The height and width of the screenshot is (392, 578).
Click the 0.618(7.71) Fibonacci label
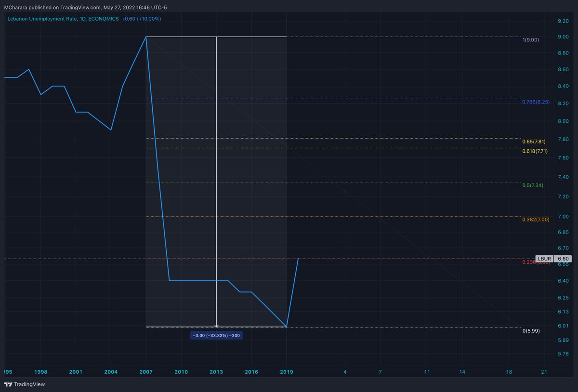click(x=535, y=151)
